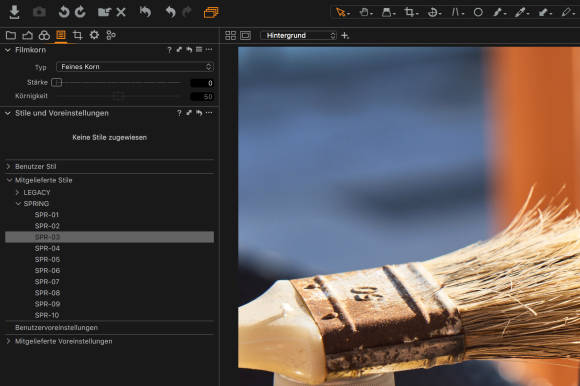Apply the SPR-05 style

click(x=47, y=260)
